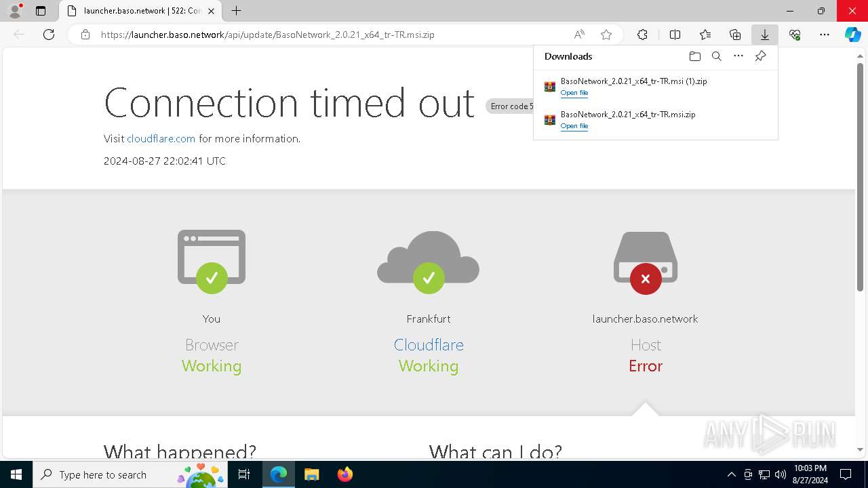The image size is (868, 488).
Task: Refresh the page
Action: click(x=49, y=35)
